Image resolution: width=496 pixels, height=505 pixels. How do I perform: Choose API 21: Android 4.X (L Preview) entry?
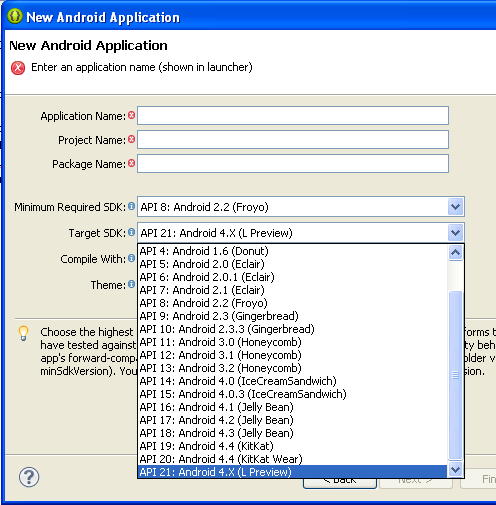coord(292,472)
